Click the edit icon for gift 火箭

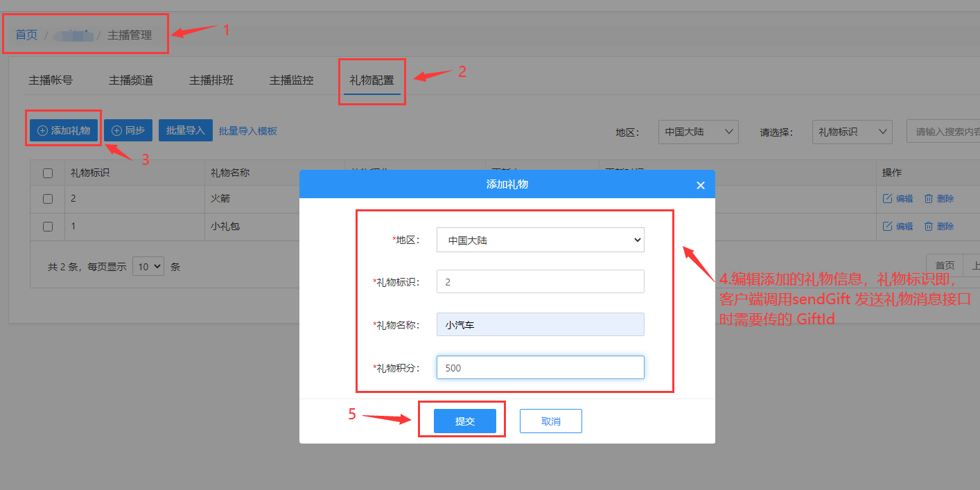coord(887,199)
